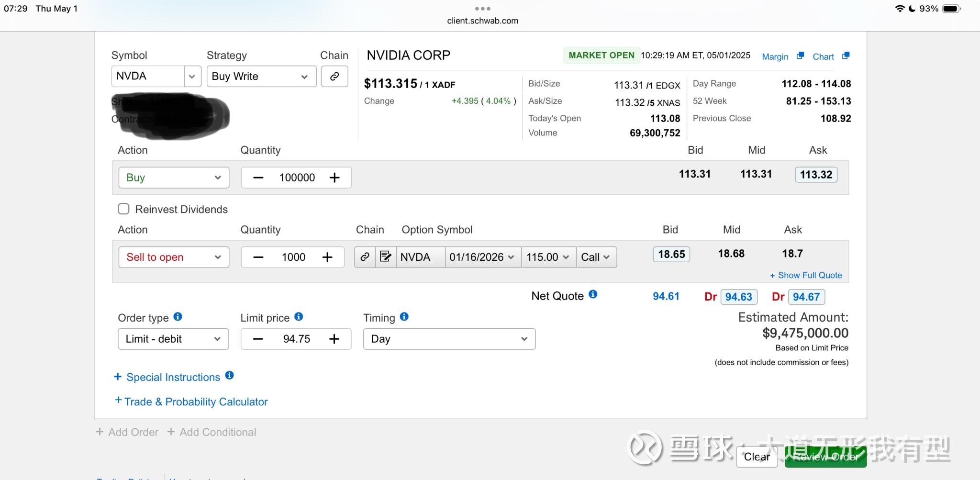980x480 pixels.
Task: Toggle the Reinvest Dividends checkbox
Action: click(123, 209)
